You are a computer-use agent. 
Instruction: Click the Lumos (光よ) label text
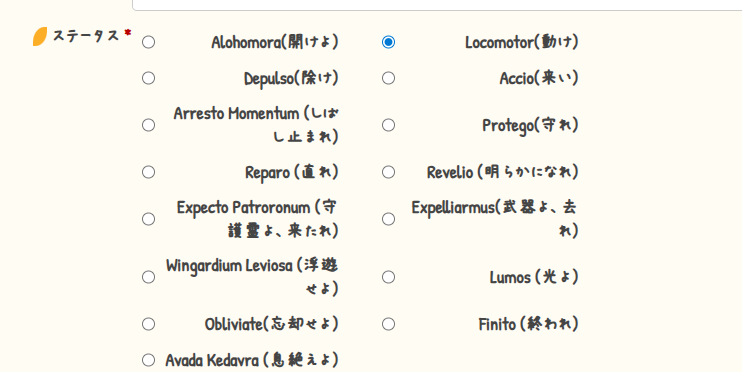point(534,277)
